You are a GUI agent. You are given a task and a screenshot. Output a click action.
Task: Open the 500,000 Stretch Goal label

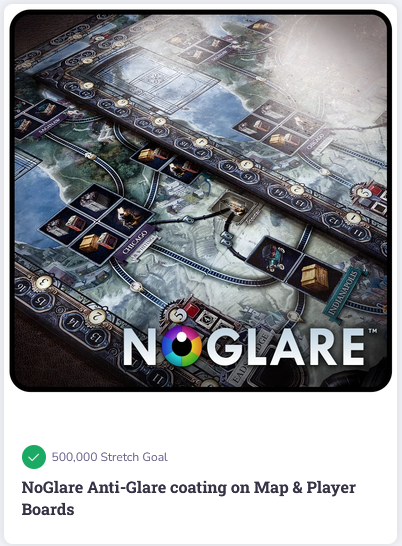[x=110, y=457]
